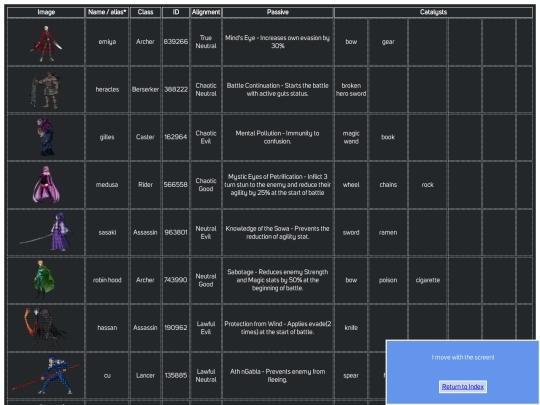Click the medusa character sprite image
Image resolution: width=540 pixels, height=405 pixels.
point(46,185)
